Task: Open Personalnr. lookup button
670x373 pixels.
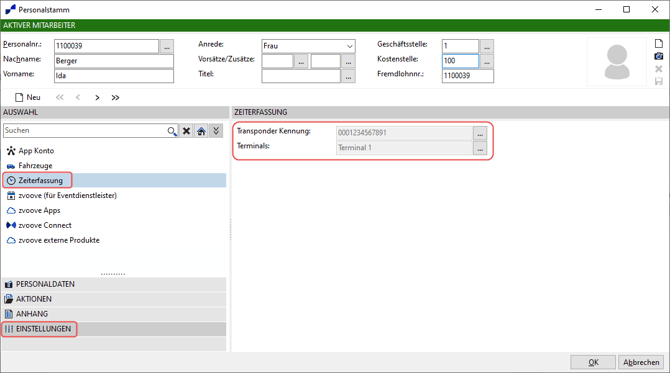Action: pyautogui.click(x=167, y=46)
